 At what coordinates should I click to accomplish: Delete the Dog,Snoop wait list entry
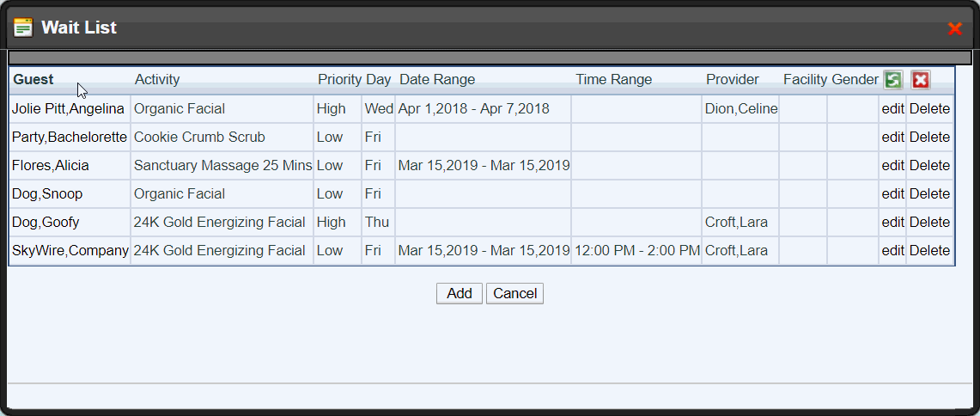(x=929, y=194)
